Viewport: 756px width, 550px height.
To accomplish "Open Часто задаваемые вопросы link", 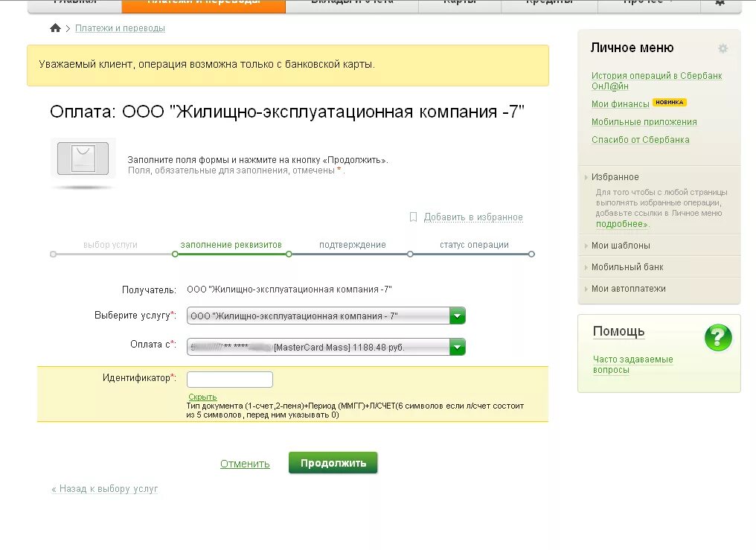I will coord(632,365).
